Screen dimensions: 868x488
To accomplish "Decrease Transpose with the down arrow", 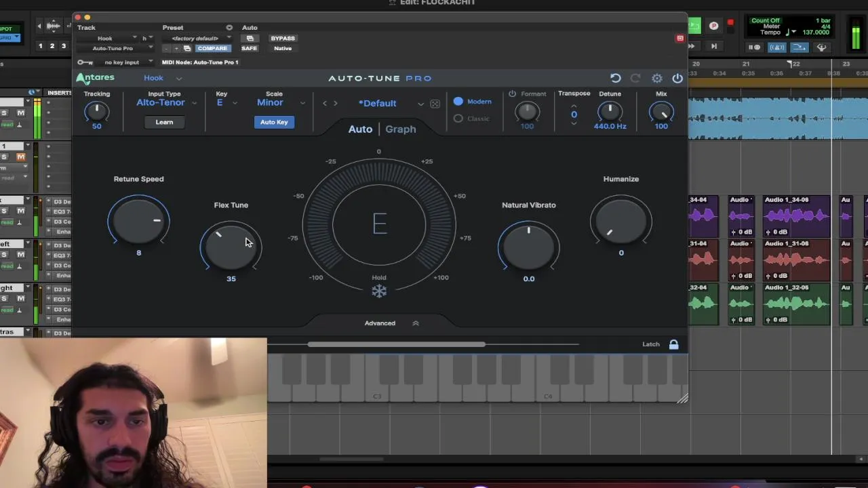I will click(x=574, y=123).
